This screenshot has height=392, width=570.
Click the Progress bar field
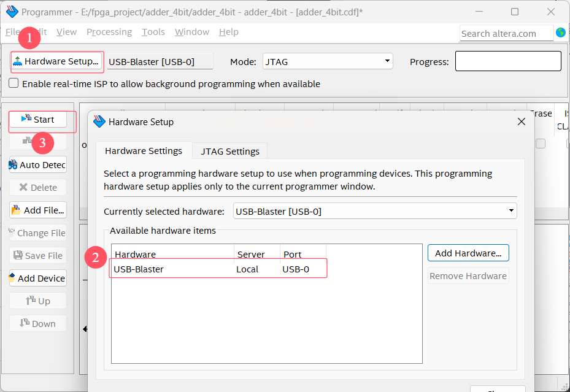(x=508, y=61)
